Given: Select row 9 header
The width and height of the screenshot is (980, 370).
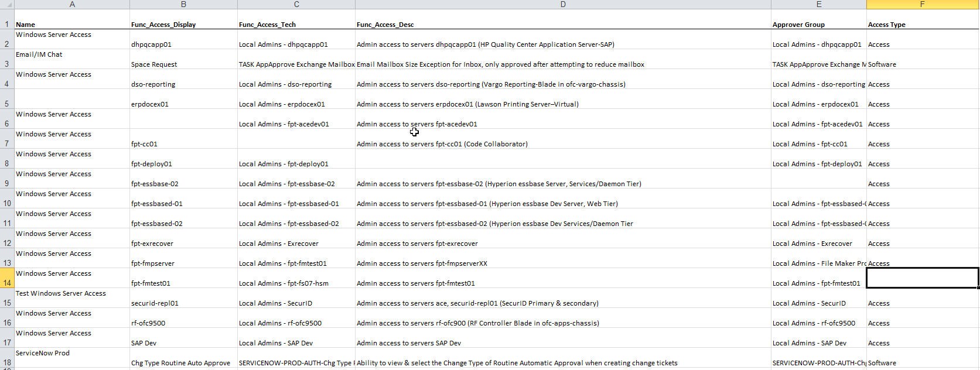Looking at the screenshot, I should (x=7, y=179).
